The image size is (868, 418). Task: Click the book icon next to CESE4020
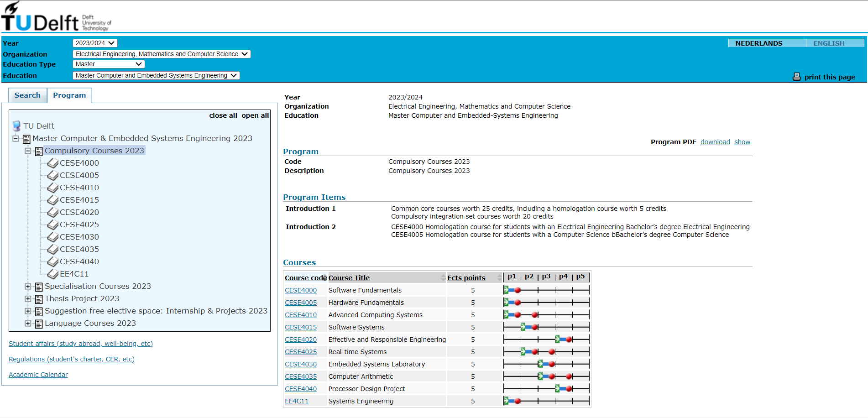tap(53, 212)
